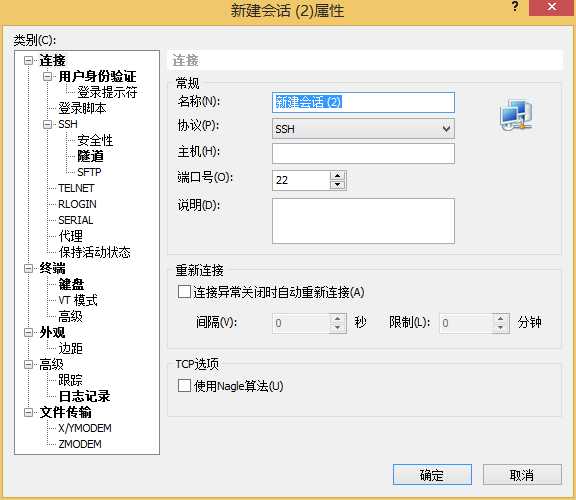
Task: Select X/YMODEM tree item
Action: point(85,428)
